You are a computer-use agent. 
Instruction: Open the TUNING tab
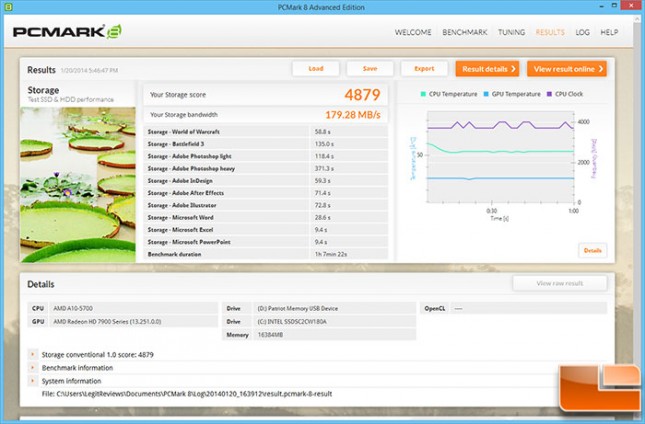(x=511, y=32)
